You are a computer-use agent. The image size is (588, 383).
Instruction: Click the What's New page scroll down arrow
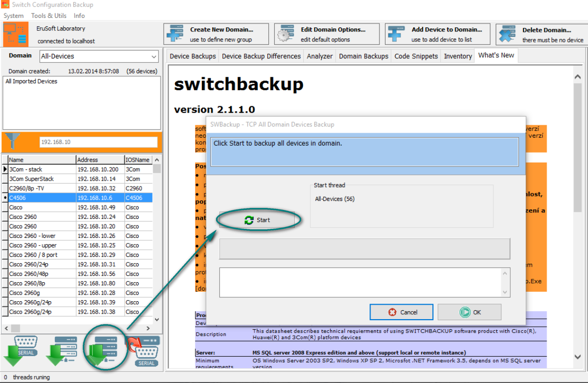pos(578,357)
